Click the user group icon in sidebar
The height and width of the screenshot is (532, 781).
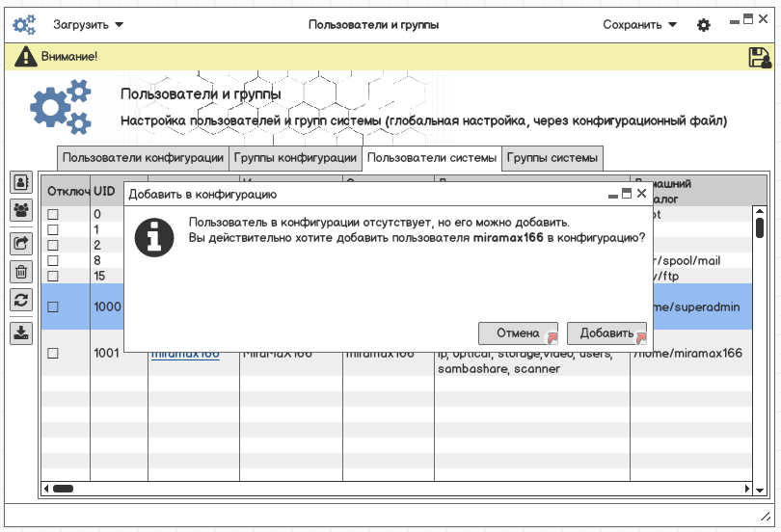coord(21,209)
